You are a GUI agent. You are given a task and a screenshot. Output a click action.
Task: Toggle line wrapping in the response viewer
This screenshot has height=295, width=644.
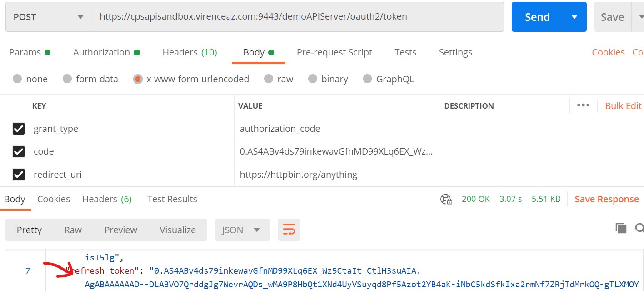[x=289, y=230]
